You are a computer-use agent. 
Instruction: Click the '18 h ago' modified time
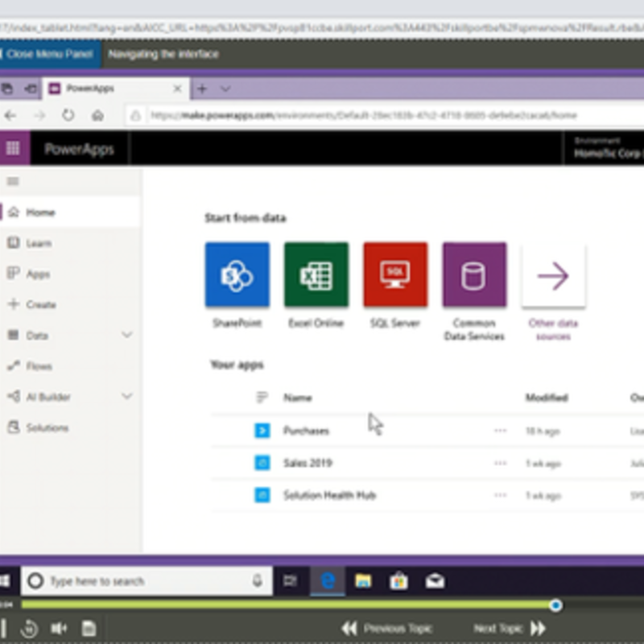[x=543, y=431]
